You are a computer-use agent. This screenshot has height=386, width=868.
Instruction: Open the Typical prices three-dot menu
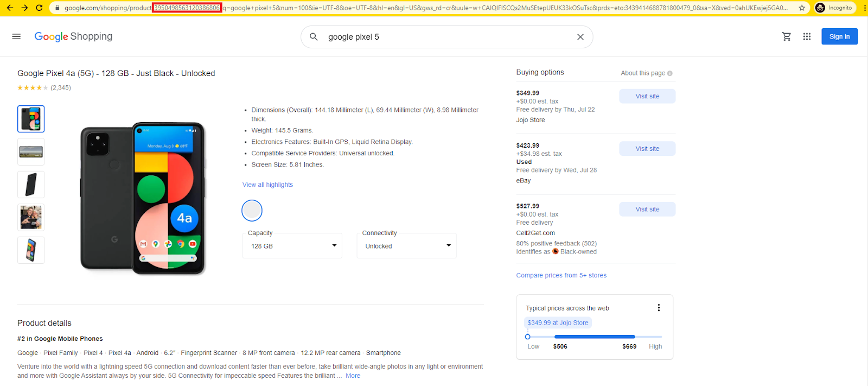[x=659, y=308]
